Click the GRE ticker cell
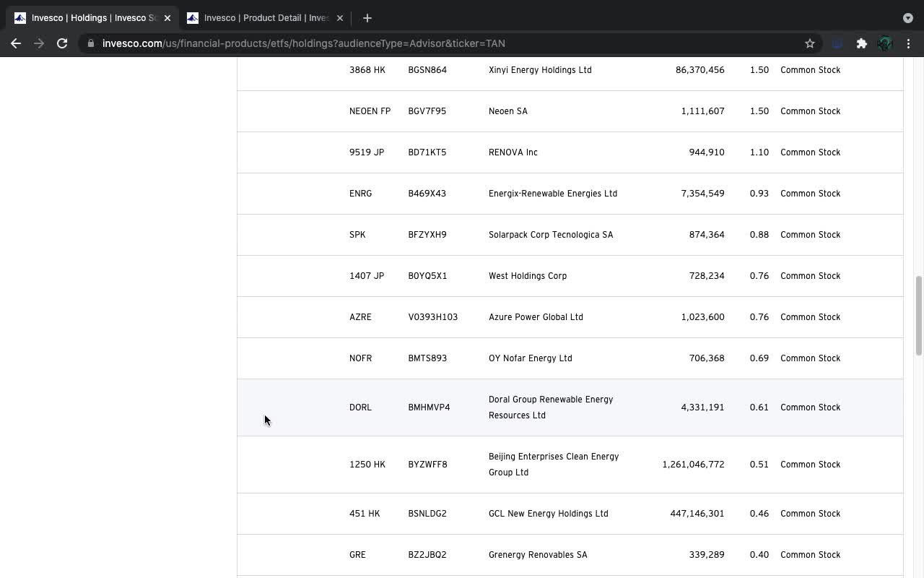 click(x=357, y=555)
